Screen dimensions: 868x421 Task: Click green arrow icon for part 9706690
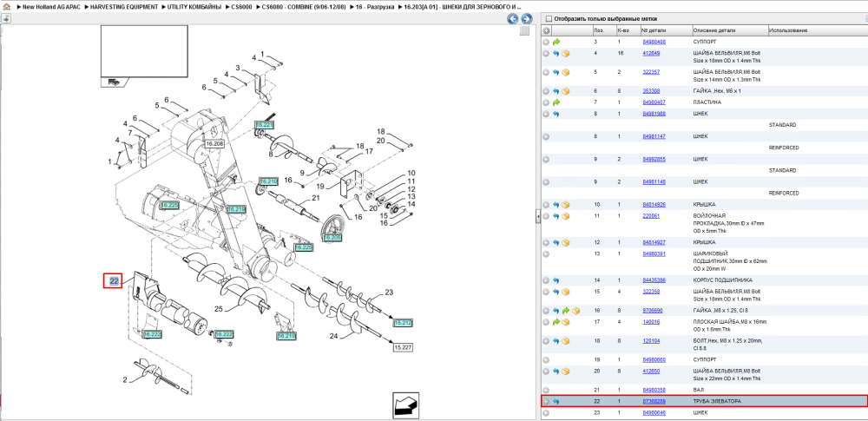[x=566, y=311]
